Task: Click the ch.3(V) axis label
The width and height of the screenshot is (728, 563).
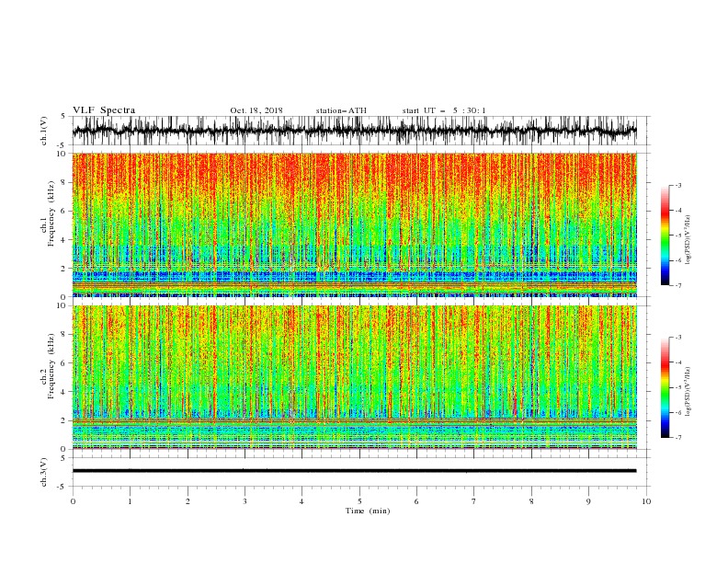Action: coord(44,472)
